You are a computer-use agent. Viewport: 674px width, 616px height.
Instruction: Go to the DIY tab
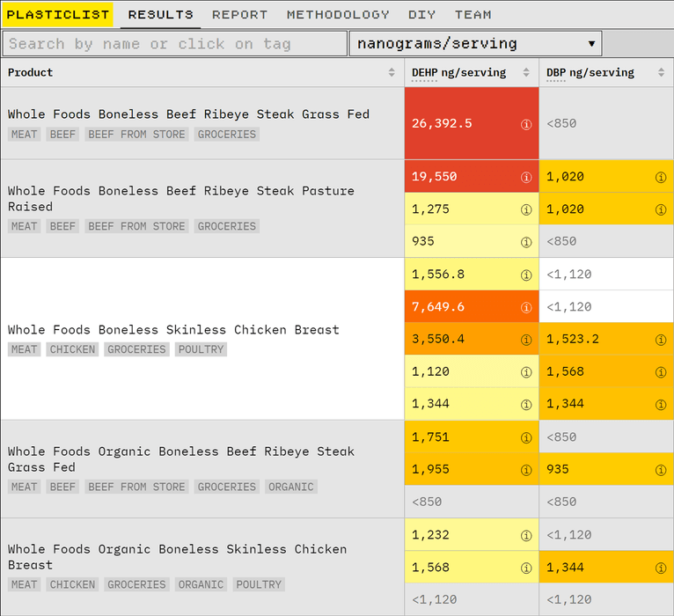pyautogui.click(x=421, y=15)
